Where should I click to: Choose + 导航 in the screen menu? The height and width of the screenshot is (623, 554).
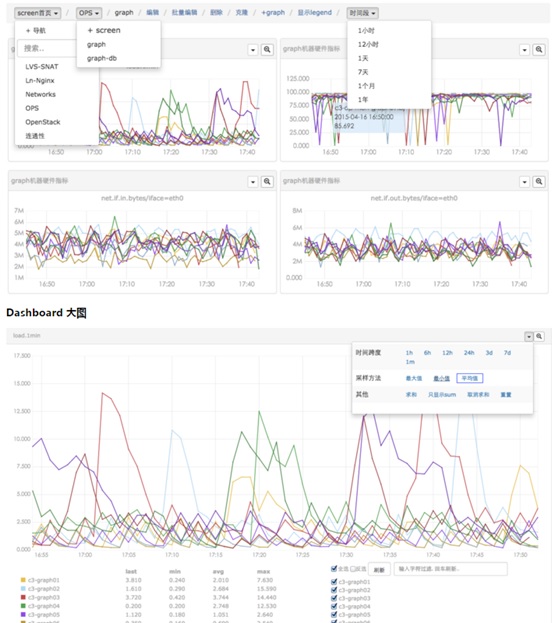[35, 31]
